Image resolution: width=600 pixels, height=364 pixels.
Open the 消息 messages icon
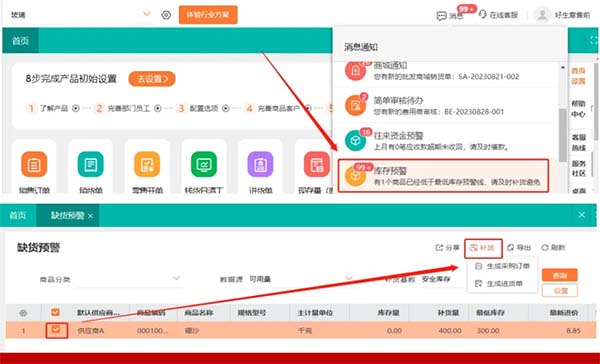442,16
